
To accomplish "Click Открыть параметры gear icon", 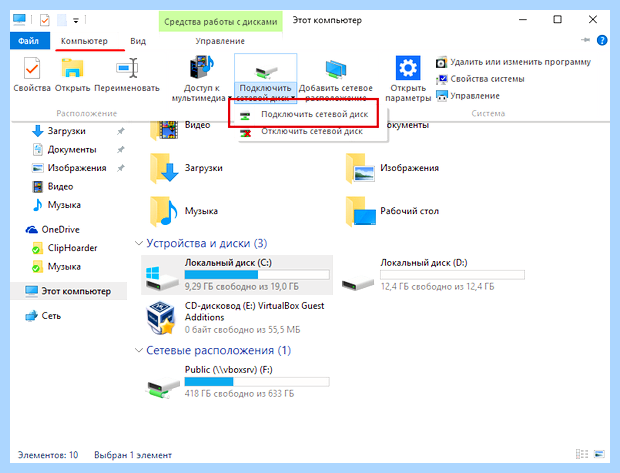I will pyautogui.click(x=408, y=68).
